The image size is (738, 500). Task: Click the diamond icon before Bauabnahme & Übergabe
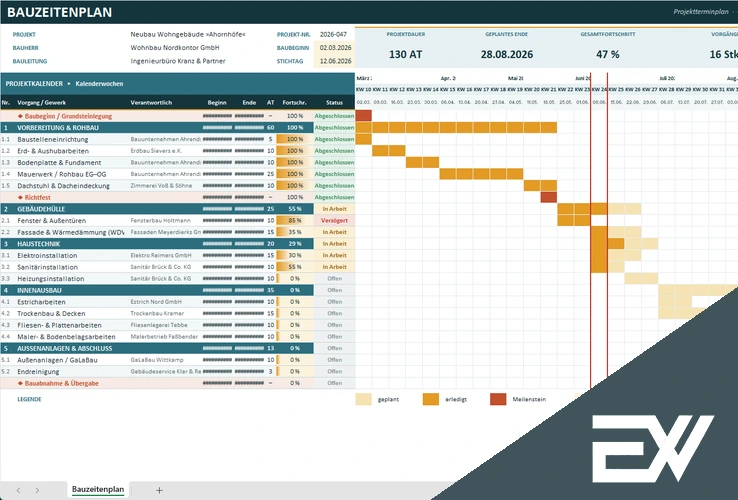tap(20, 383)
